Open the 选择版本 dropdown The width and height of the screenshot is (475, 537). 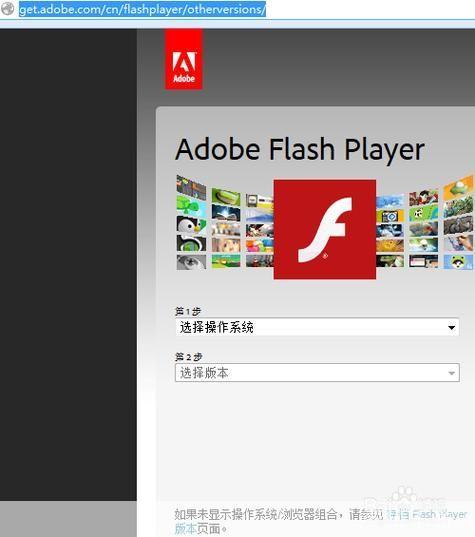point(317,373)
